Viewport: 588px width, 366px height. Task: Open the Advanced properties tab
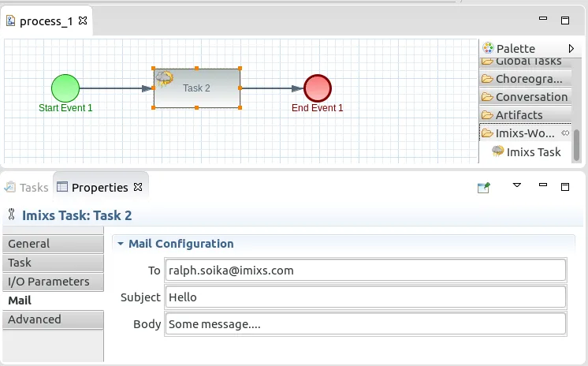coord(53,319)
